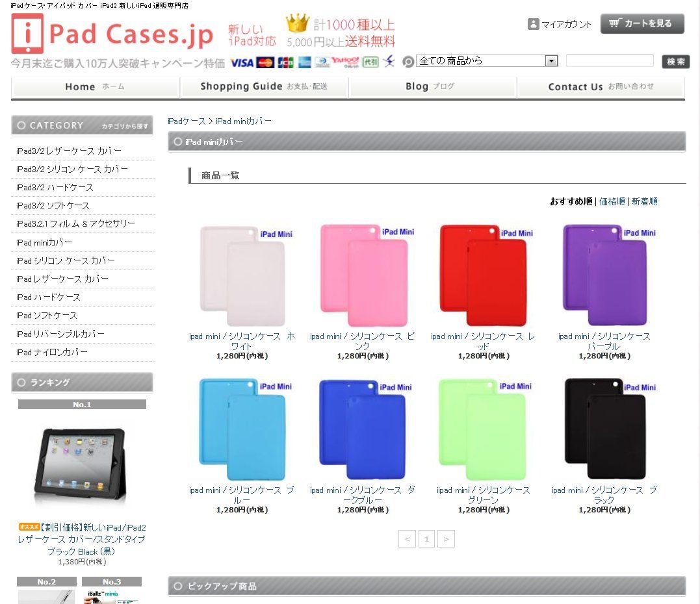Open purple silicone iPad mini case image
Image resolution: width=700 pixels, height=604 pixels.
(x=605, y=275)
